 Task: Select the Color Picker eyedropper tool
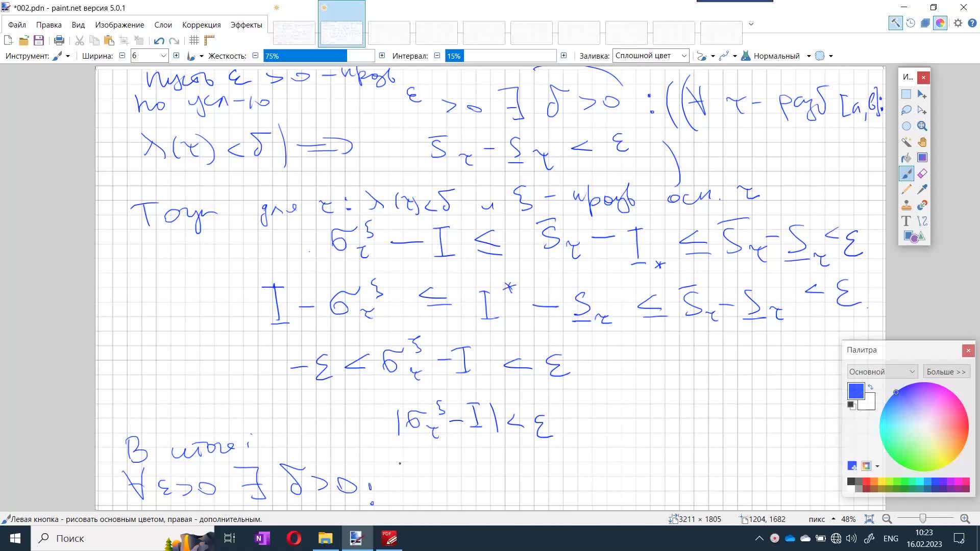[922, 189]
